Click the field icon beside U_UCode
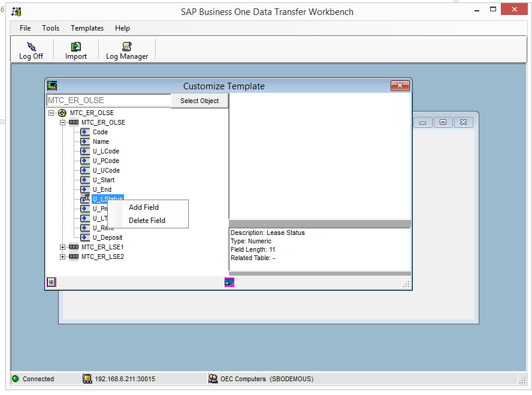The height and width of the screenshot is (395, 532). coord(85,170)
